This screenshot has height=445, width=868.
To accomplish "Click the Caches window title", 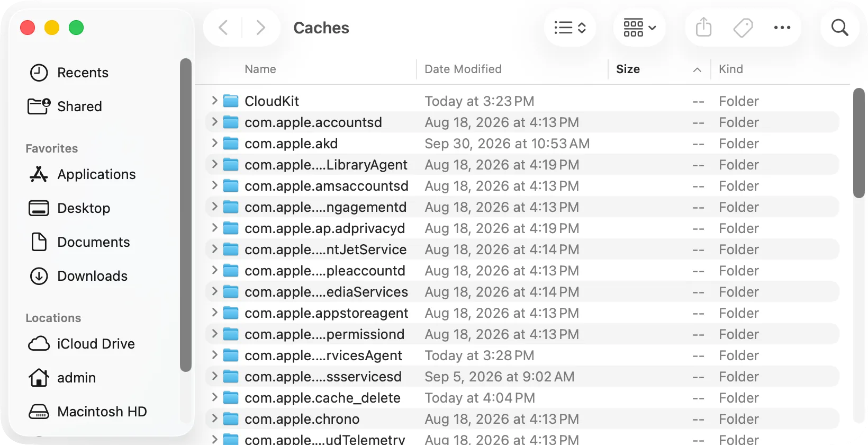I will [x=321, y=28].
